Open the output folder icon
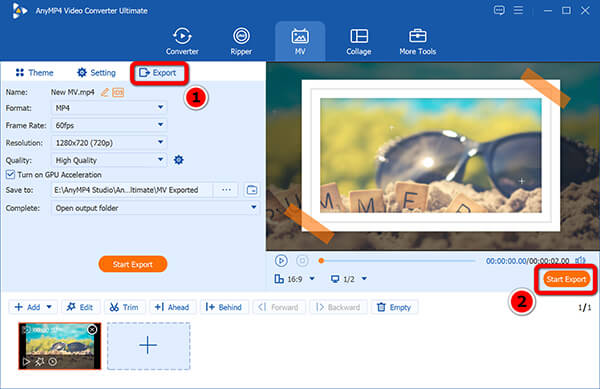This screenshot has height=389, width=600. pyautogui.click(x=252, y=190)
